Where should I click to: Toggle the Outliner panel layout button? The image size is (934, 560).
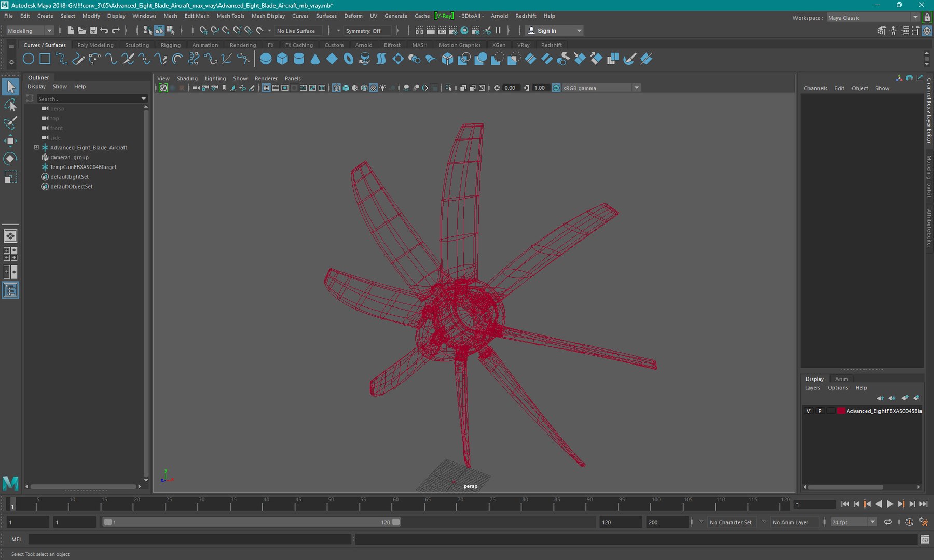pos(10,290)
